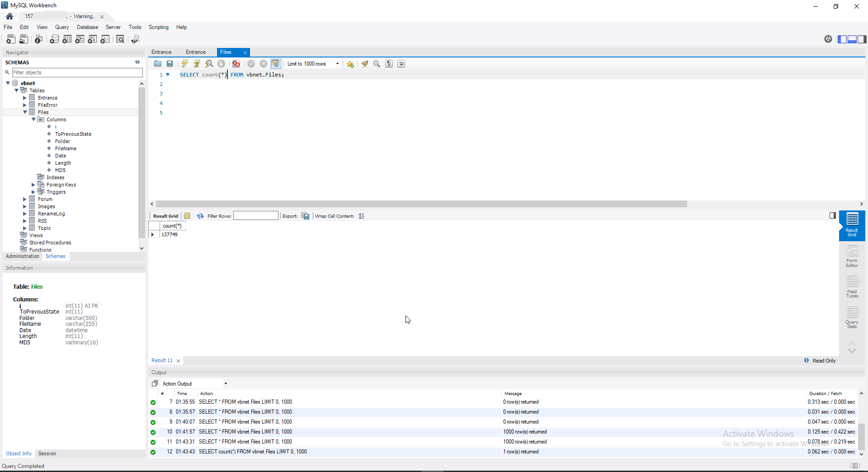Save current statement as snippet star

pyautogui.click(x=350, y=64)
